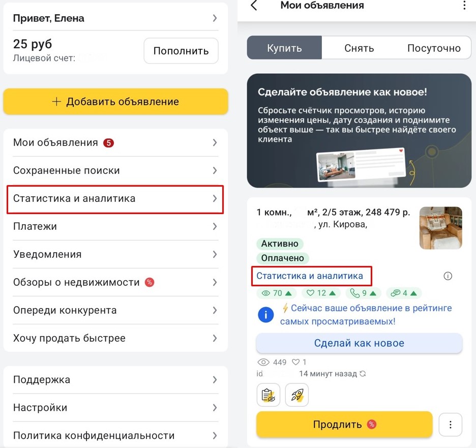The width and height of the screenshot is (476, 448).
Task: Click the views badge showing 70
Action: pyautogui.click(x=277, y=293)
